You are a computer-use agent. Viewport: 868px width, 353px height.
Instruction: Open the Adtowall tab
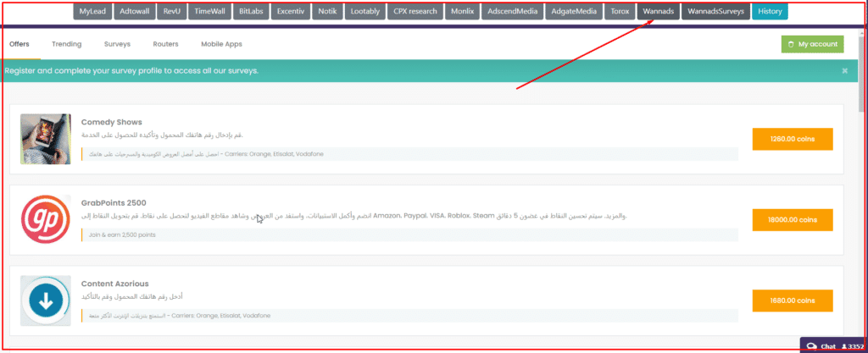(x=135, y=11)
